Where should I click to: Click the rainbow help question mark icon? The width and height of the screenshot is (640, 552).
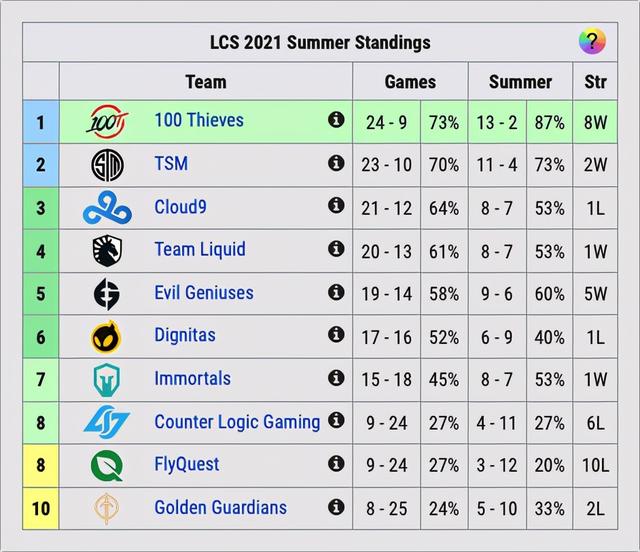pyautogui.click(x=592, y=41)
